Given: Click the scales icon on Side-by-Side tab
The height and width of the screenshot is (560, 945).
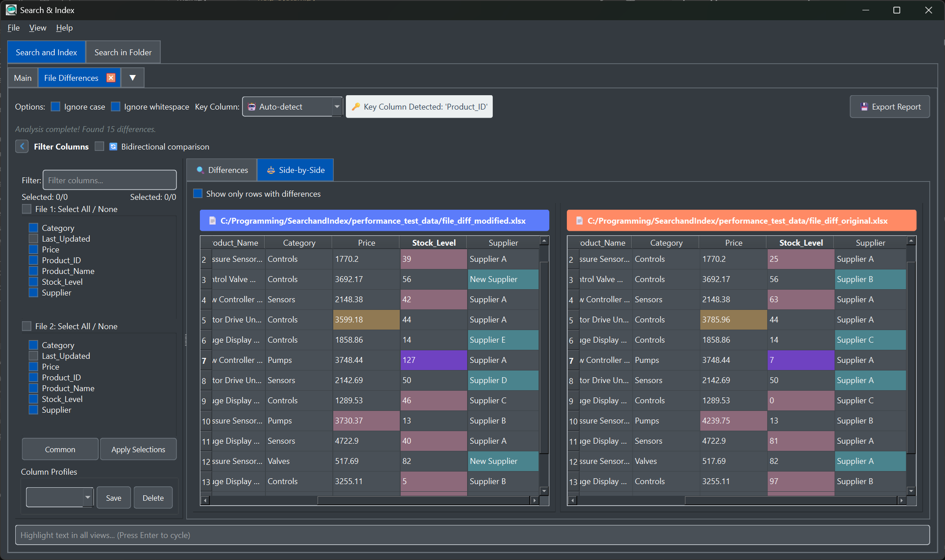Looking at the screenshot, I should pyautogui.click(x=271, y=170).
